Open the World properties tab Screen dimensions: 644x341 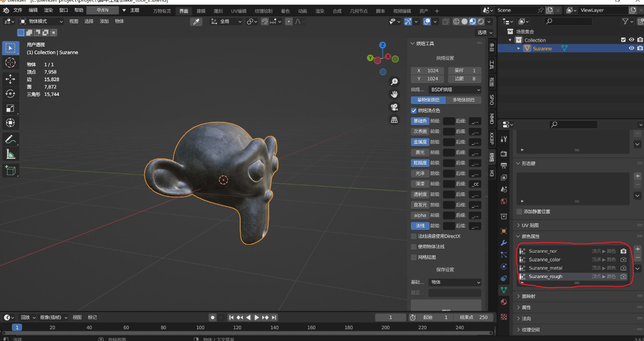pyautogui.click(x=504, y=201)
